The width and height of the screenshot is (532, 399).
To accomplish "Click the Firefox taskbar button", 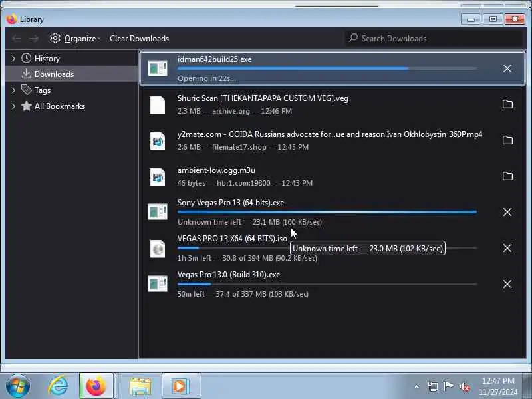I will tap(96, 386).
